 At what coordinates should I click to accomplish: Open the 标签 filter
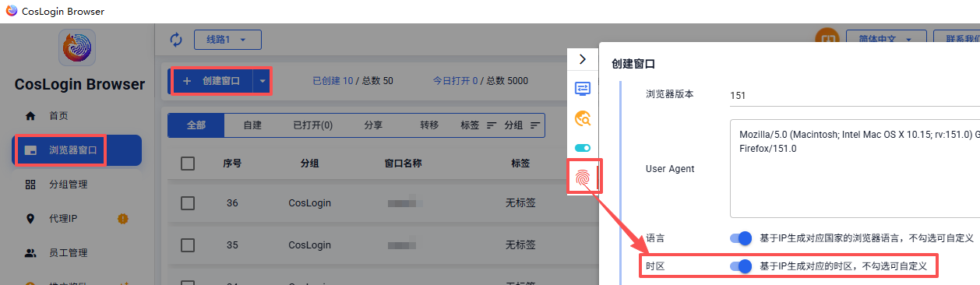click(478, 125)
